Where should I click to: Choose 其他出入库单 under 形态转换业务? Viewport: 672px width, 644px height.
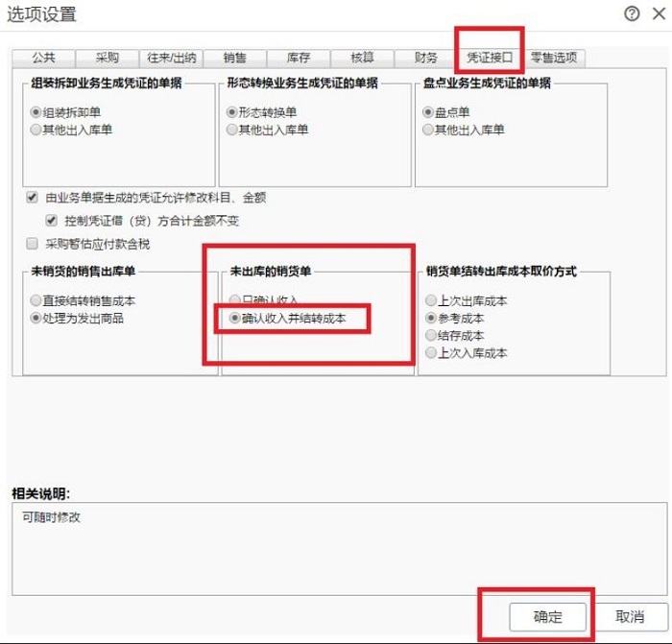268,130
